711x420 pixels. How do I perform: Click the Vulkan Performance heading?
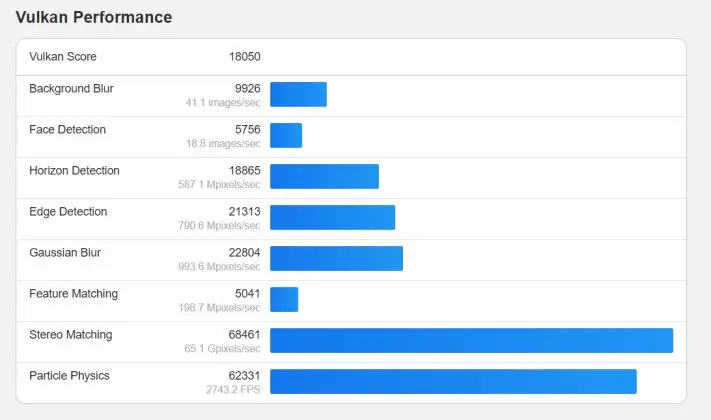point(94,17)
